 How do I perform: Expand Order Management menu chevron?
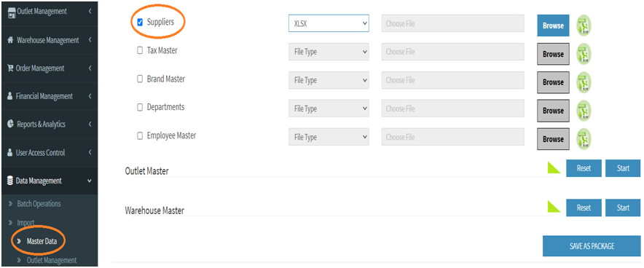[x=90, y=68]
